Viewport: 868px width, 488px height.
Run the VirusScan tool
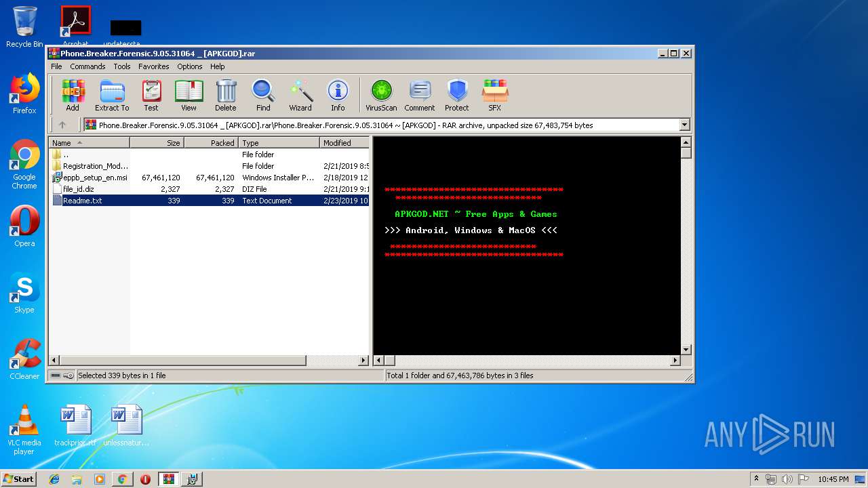tap(381, 95)
